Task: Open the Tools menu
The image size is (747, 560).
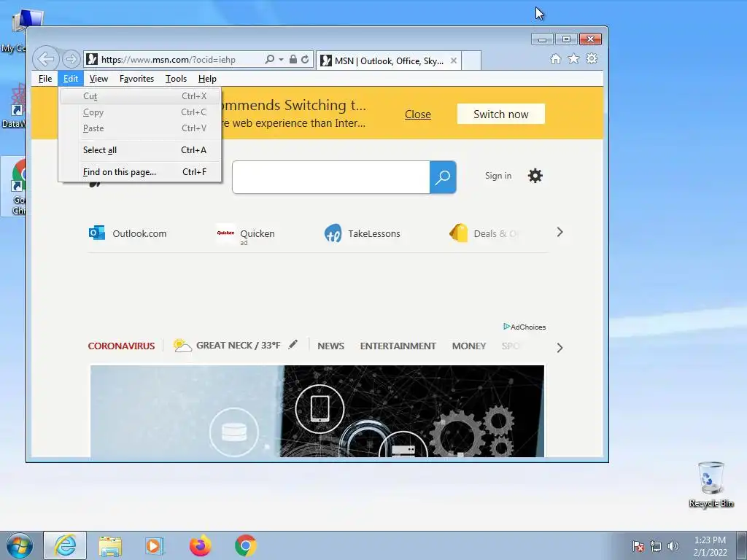Action: (176, 79)
